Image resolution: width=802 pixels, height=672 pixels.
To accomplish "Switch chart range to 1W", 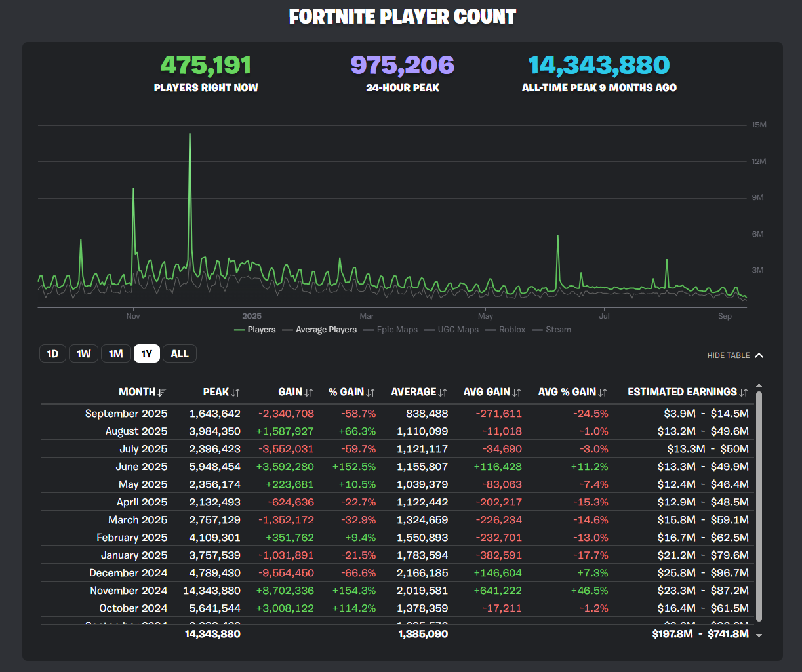I will pos(83,354).
